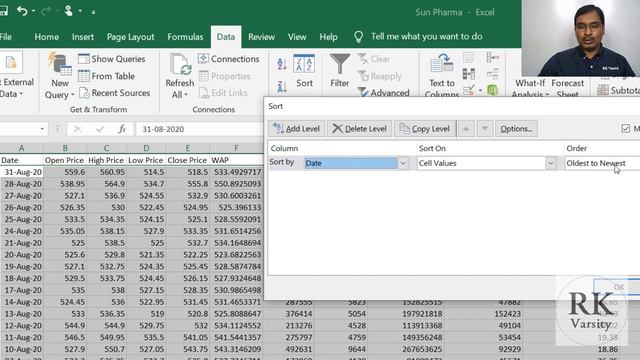Open sort Options button
The image size is (640, 360).
tap(516, 129)
